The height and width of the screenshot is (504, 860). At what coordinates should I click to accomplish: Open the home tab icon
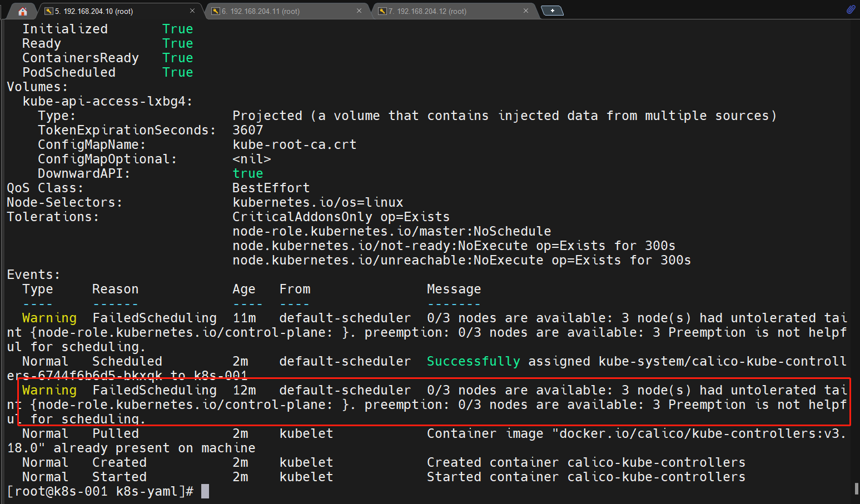click(x=22, y=11)
